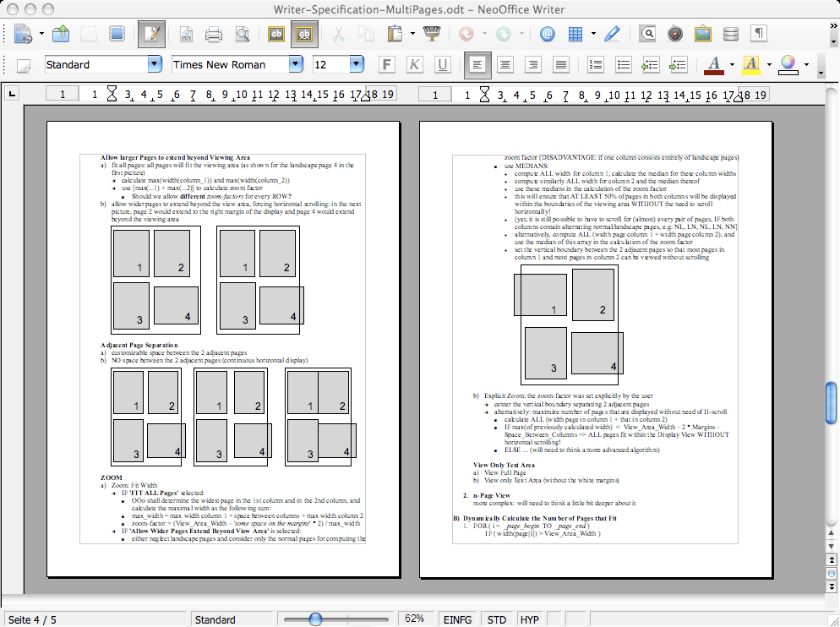Open the Navigator compass icon
The image size is (840, 627).
click(674, 34)
